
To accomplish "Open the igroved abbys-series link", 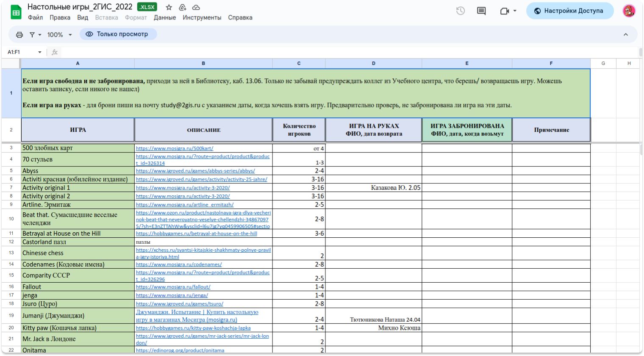I will pos(195,171).
